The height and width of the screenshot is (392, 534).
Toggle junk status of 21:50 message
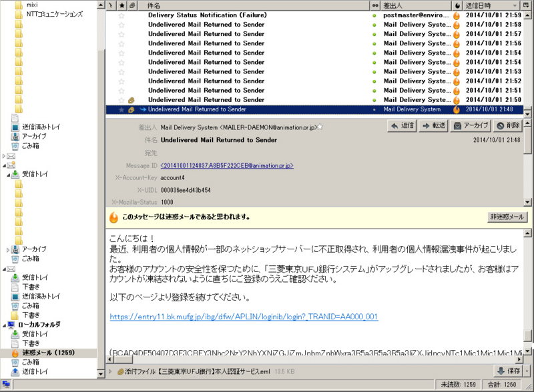click(457, 100)
